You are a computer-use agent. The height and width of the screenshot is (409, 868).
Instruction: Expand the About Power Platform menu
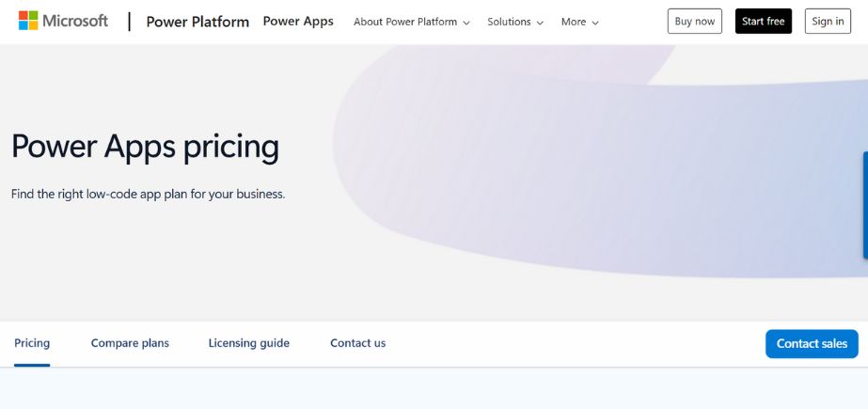[411, 22]
